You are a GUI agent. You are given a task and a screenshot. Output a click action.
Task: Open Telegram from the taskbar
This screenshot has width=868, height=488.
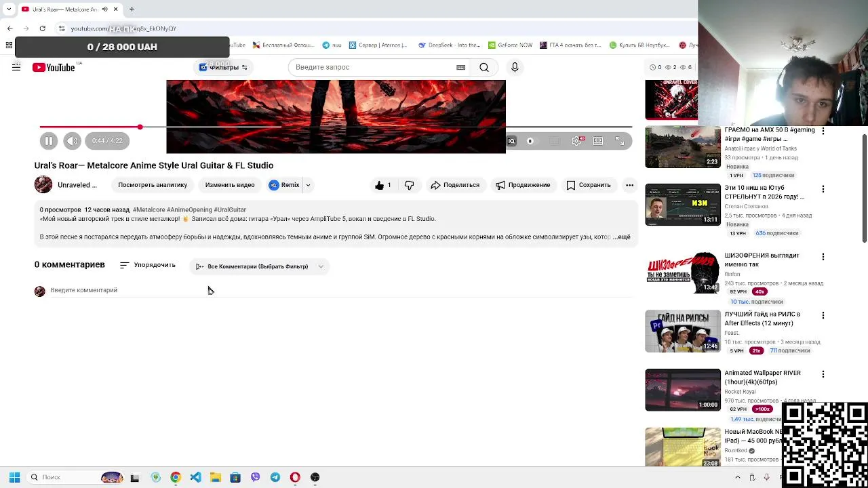pyautogui.click(x=275, y=477)
